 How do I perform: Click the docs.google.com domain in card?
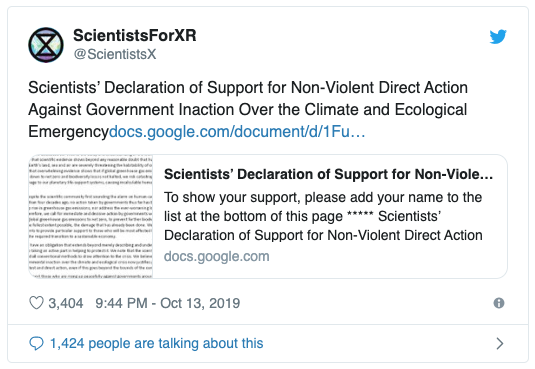(x=217, y=256)
